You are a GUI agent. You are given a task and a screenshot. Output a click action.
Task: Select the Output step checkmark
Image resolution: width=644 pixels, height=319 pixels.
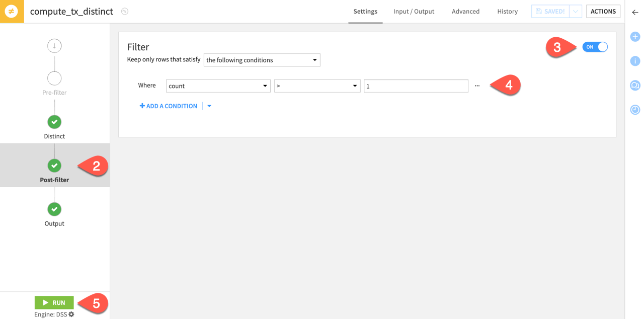pyautogui.click(x=54, y=209)
